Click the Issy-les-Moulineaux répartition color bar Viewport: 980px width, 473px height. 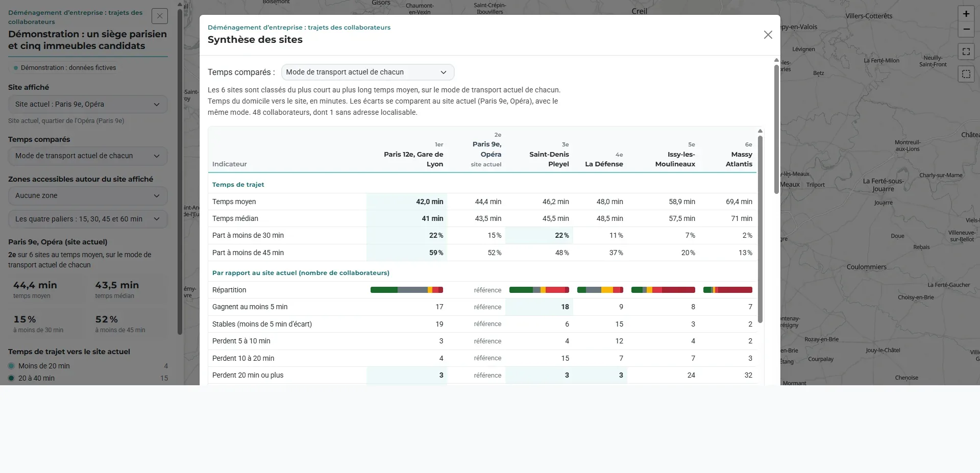[663, 290]
